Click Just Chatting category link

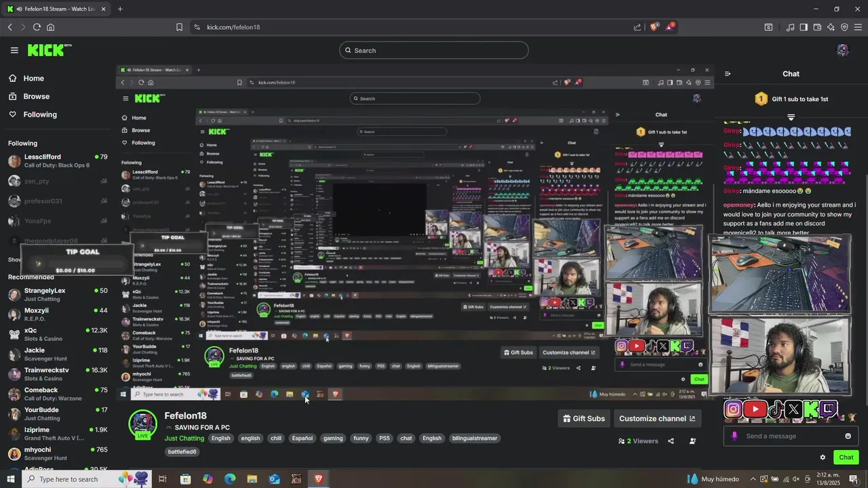tap(184, 438)
